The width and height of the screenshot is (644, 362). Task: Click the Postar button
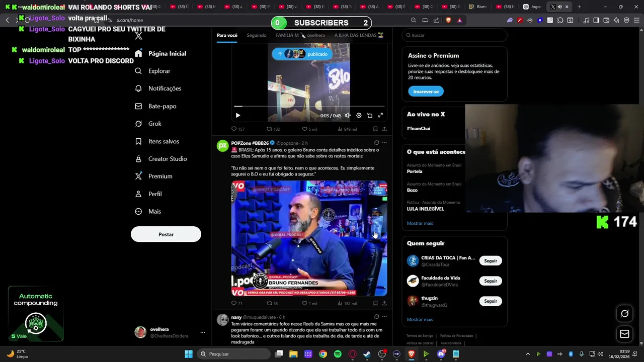coord(166,234)
